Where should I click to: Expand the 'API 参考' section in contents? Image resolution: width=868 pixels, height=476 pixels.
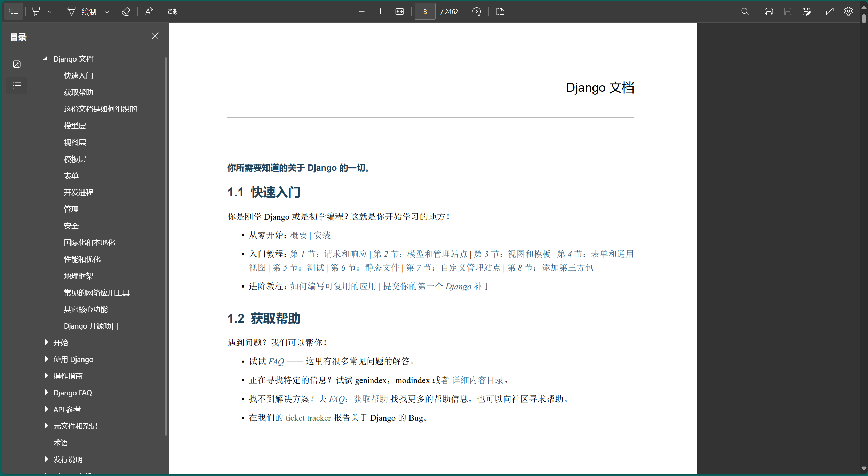[x=47, y=409]
